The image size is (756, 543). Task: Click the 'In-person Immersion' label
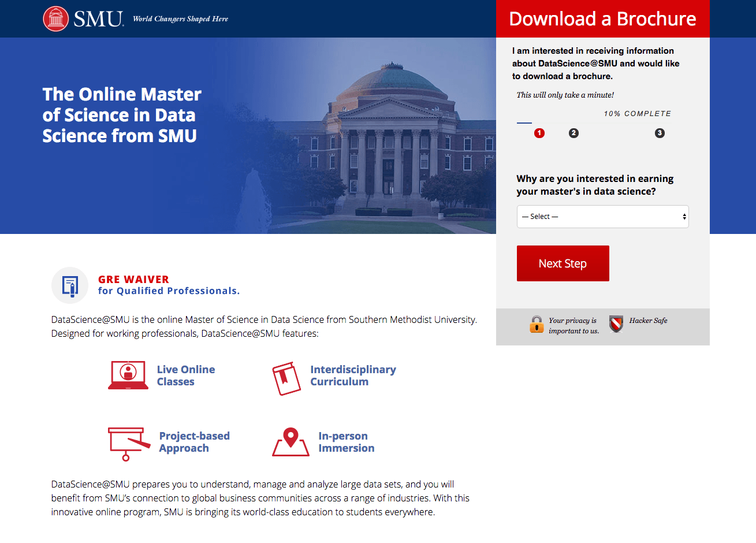(346, 442)
